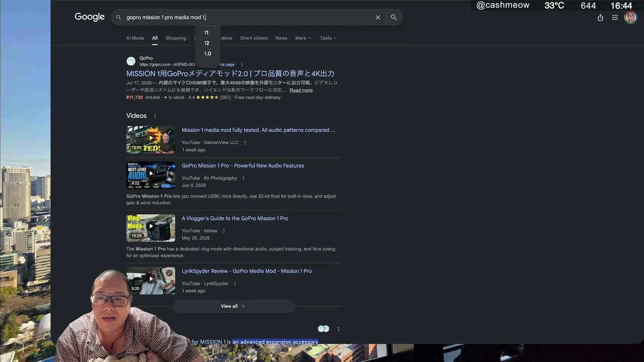This screenshot has height=362, width=644.
Task: Open the Google account profile avatar
Action: (630, 18)
